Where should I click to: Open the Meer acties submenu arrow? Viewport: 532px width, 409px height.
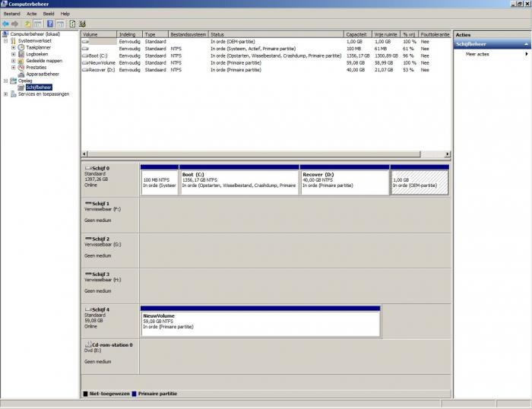tap(526, 54)
